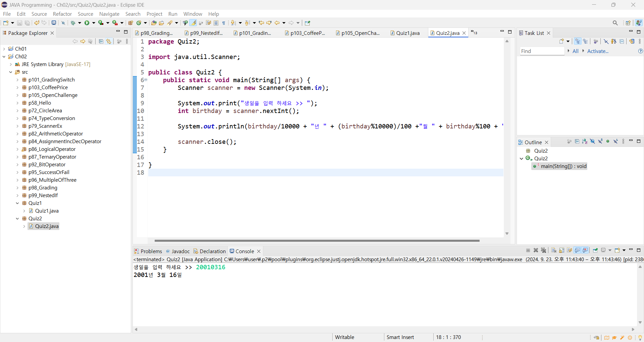Click the Open Console toolbar icon
The width and height of the screenshot is (644, 342).
[x=617, y=250]
